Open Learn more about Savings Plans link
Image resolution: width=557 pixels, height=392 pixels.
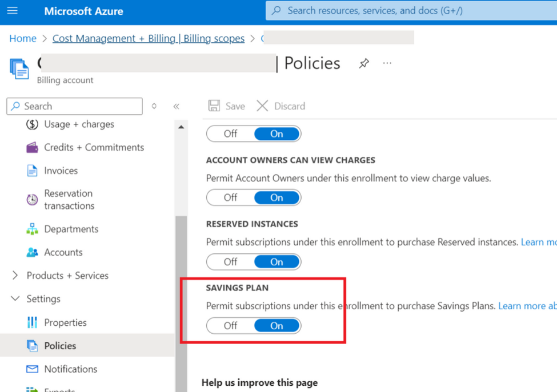pyautogui.click(x=527, y=306)
